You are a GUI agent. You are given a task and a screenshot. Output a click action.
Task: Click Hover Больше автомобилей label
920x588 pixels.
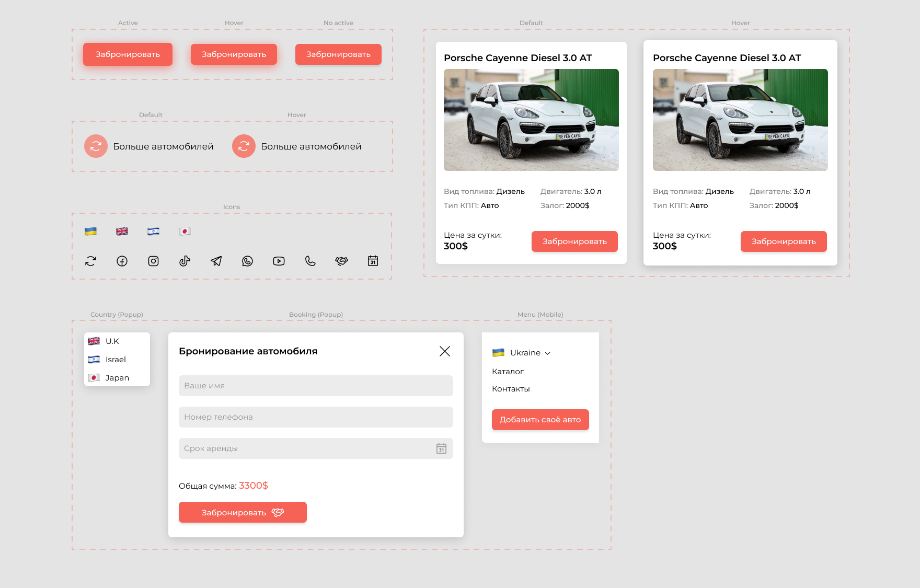[311, 146]
